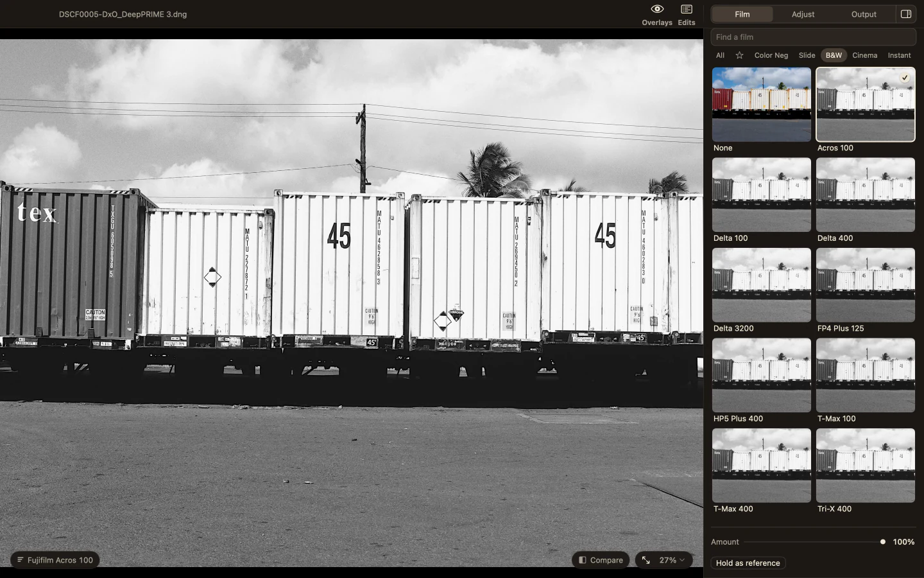Click the Compare button
This screenshot has width=924, height=578.
[x=601, y=560]
